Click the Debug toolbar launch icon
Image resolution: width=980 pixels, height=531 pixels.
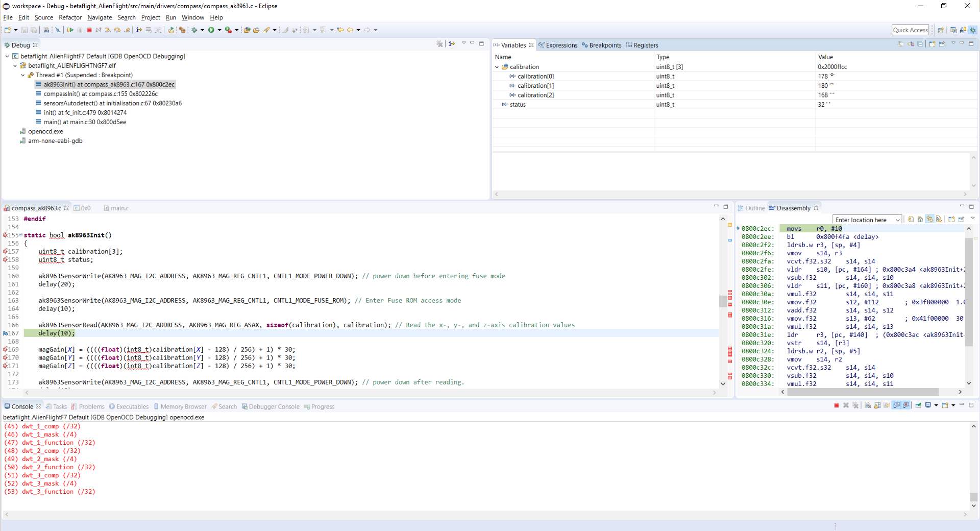(x=194, y=30)
